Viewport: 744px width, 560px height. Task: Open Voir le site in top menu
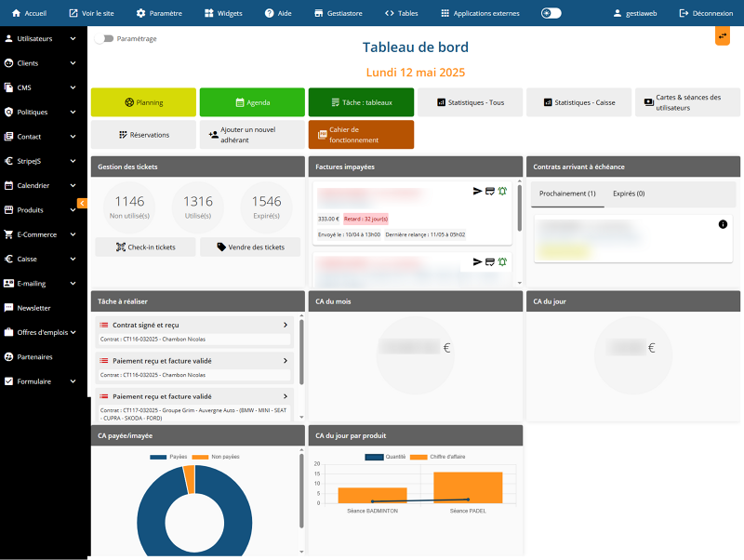(x=91, y=13)
